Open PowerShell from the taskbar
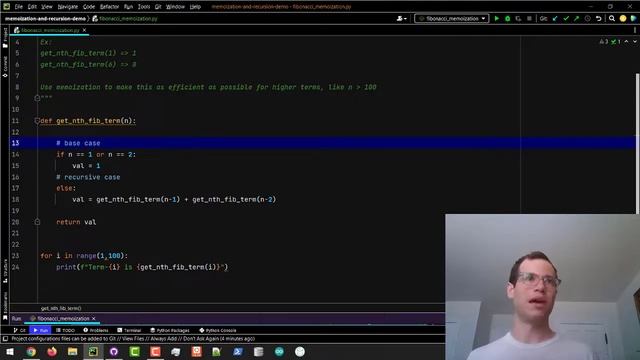 (238, 351)
